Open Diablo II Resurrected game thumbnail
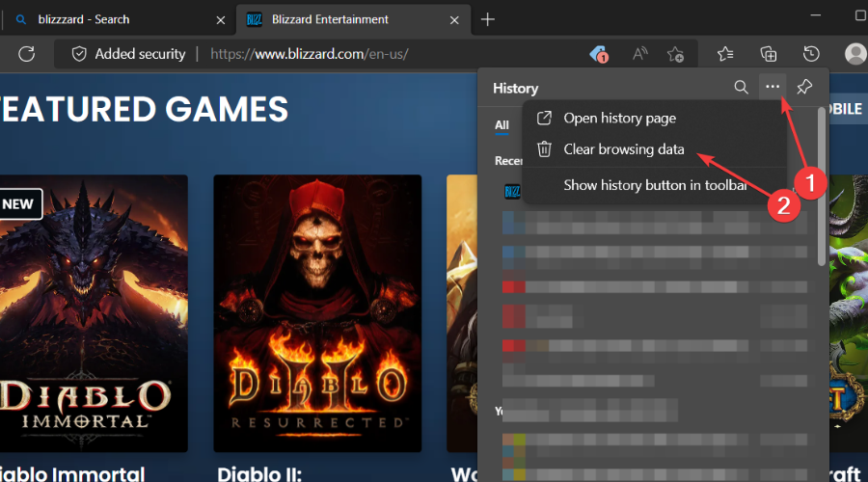Viewport: 868px width, 482px height. (317, 308)
